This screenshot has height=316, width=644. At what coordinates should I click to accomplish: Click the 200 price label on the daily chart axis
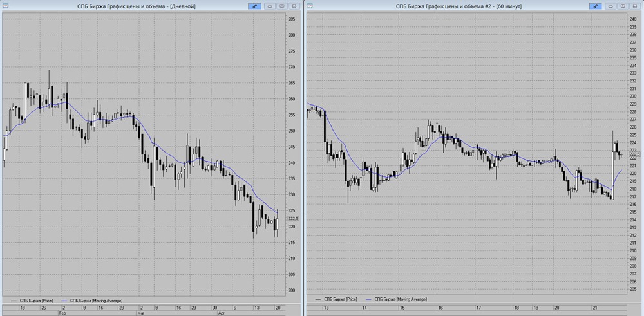292,290
